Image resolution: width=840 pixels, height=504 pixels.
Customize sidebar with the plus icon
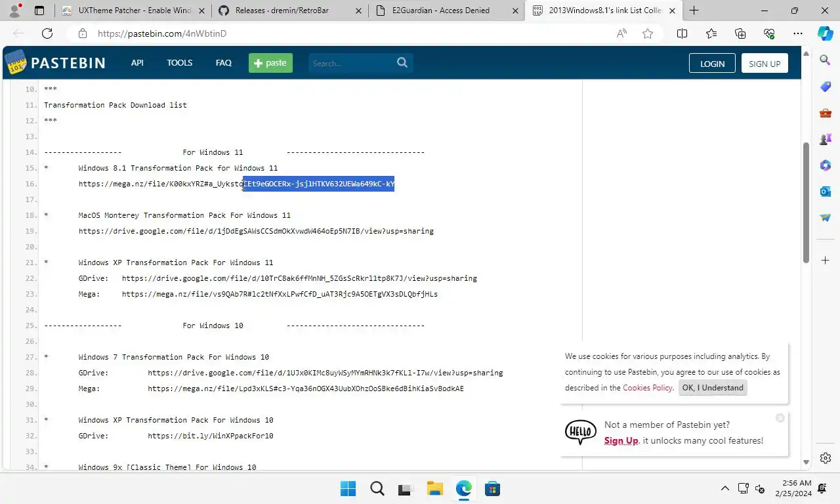(x=826, y=261)
